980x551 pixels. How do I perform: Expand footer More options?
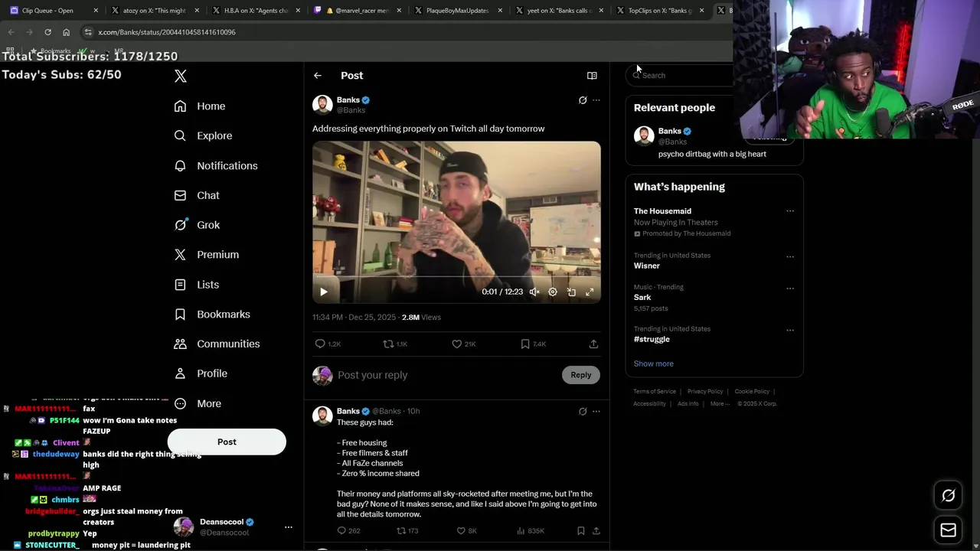tap(719, 404)
